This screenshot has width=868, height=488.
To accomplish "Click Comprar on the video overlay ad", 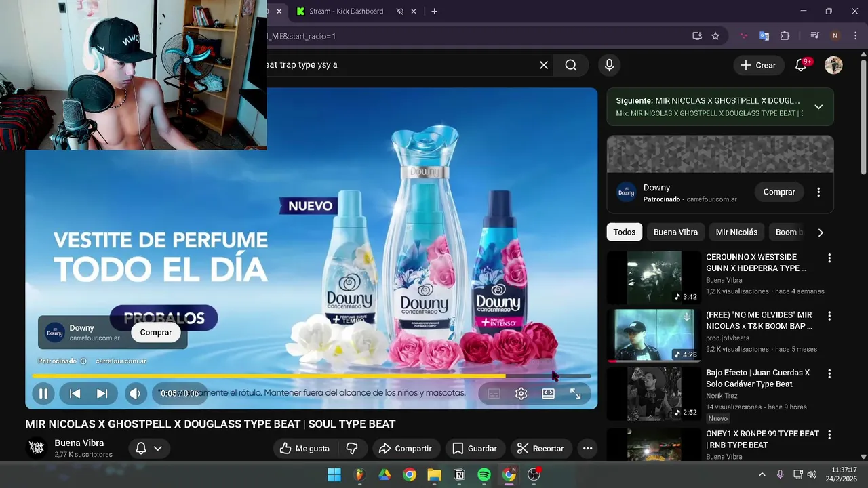I will pos(156,333).
